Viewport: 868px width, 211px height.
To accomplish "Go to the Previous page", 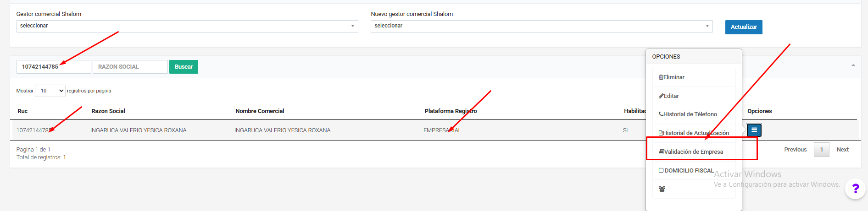I will click(795, 150).
